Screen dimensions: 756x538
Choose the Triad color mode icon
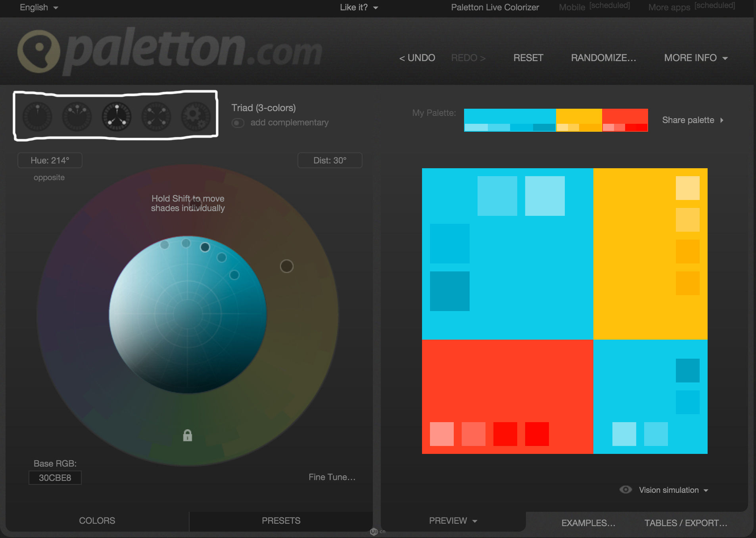coord(117,117)
